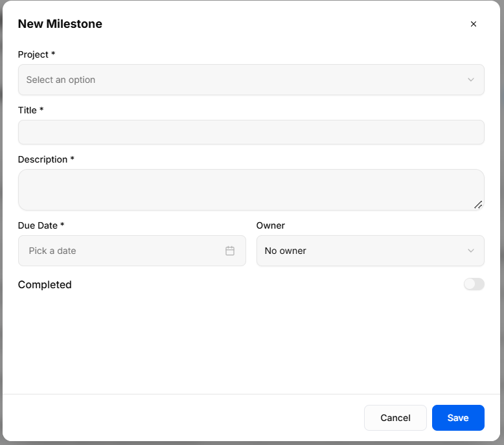This screenshot has width=504, height=445.
Task: Cancel the new milestone
Action: coord(395,418)
